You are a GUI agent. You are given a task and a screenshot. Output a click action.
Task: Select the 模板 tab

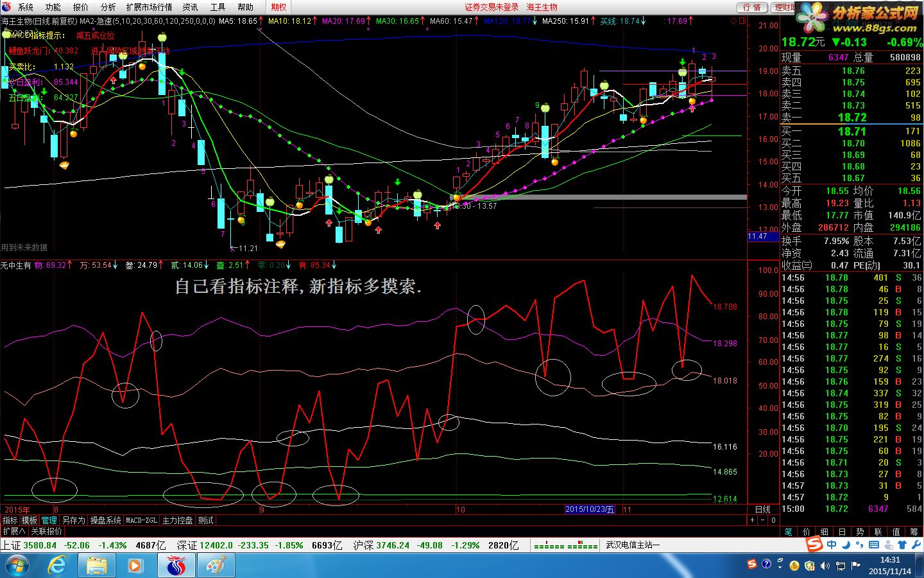click(30, 520)
